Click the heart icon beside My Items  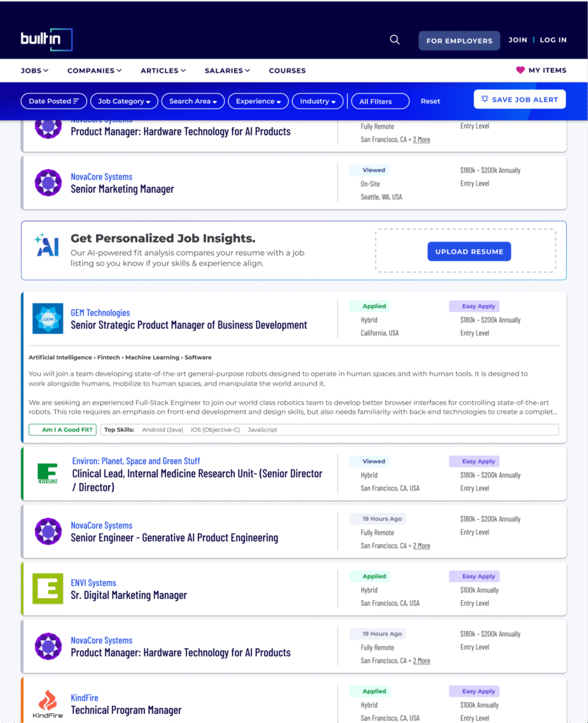(520, 71)
